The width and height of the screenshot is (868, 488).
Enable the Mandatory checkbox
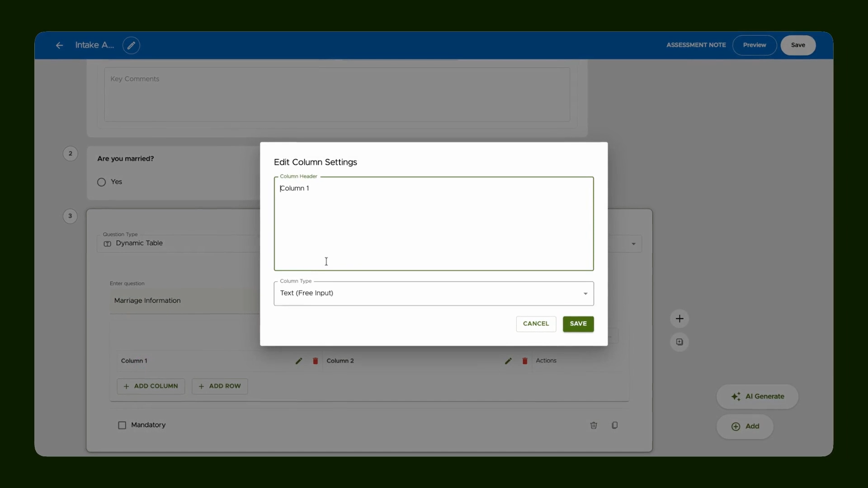pos(122,425)
